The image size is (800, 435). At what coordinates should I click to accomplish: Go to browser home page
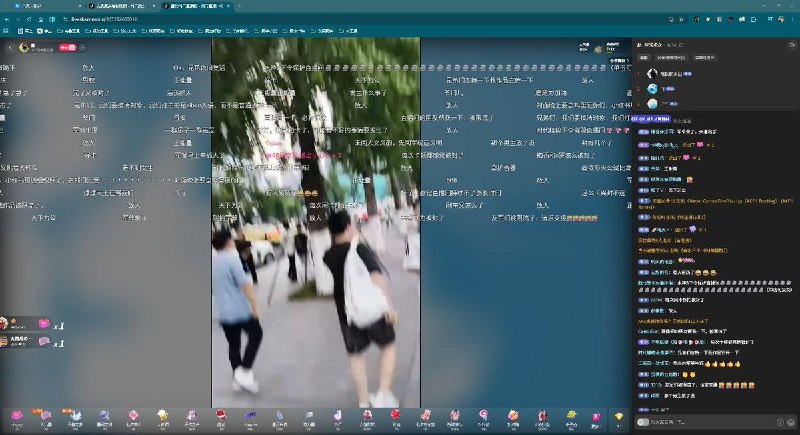[41, 19]
